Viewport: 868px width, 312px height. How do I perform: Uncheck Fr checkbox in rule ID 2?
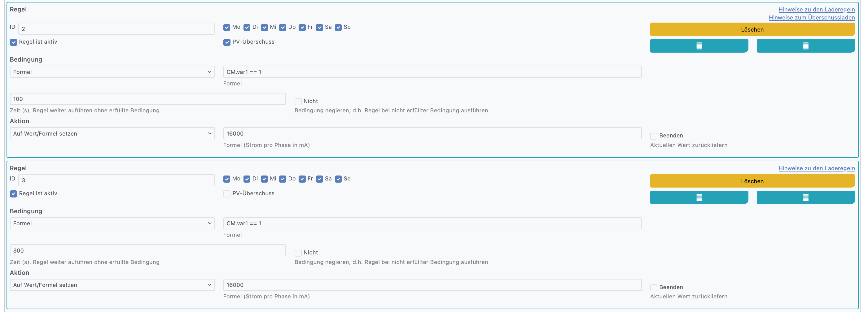[302, 27]
